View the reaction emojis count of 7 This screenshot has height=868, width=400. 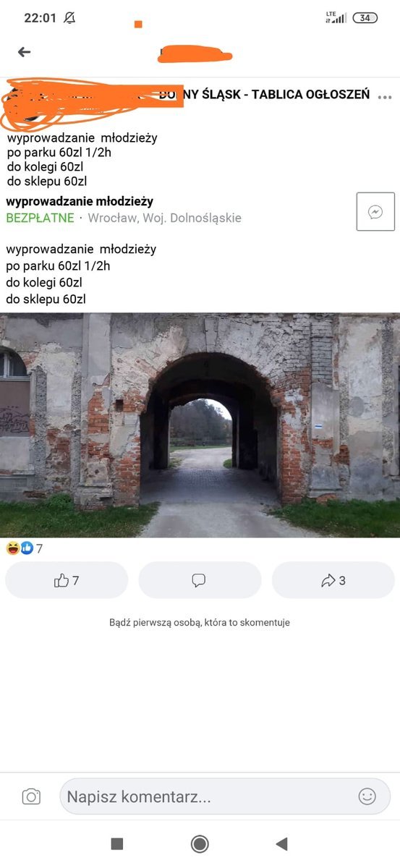tap(25, 548)
